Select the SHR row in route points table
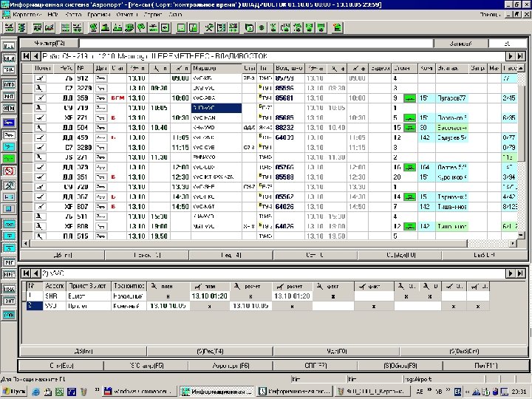This screenshot has height=399, width=532. [x=258, y=296]
